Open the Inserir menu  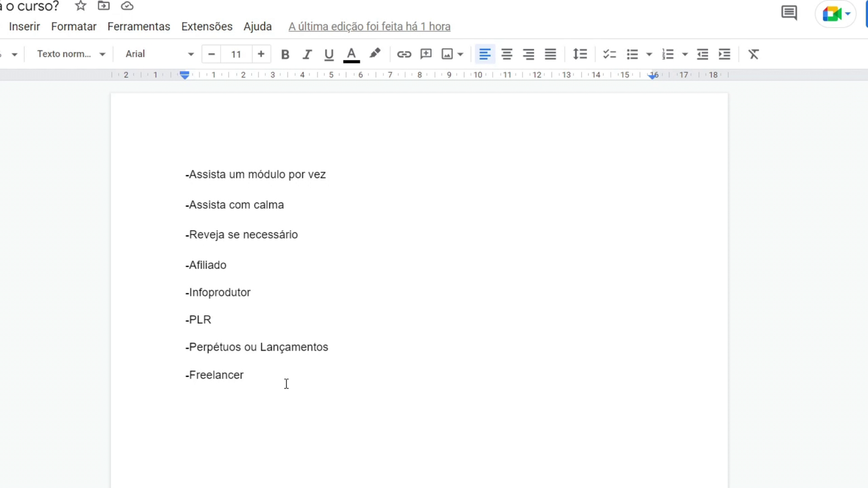pyautogui.click(x=24, y=27)
